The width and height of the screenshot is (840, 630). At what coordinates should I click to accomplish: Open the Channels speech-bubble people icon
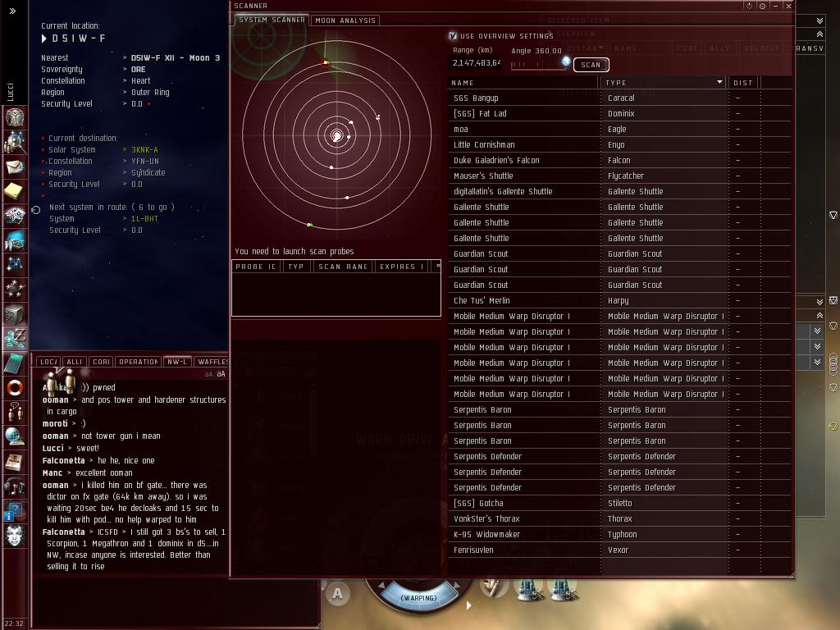(x=15, y=412)
